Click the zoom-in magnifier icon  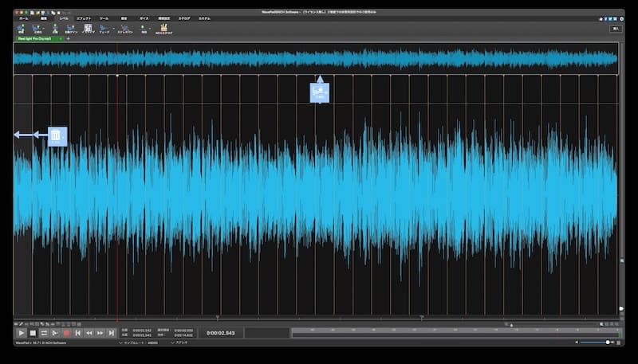(x=601, y=324)
